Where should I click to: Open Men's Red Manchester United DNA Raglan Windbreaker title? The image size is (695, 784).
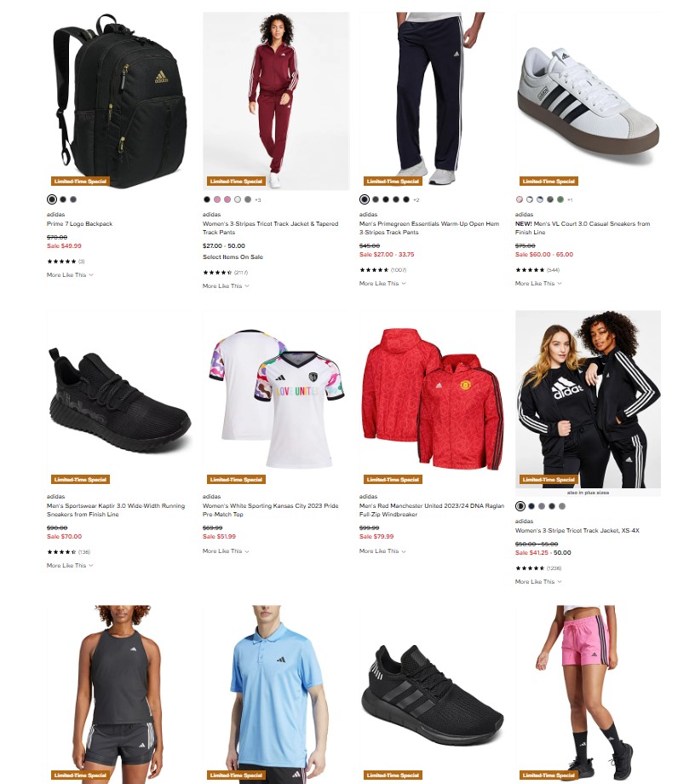(432, 510)
